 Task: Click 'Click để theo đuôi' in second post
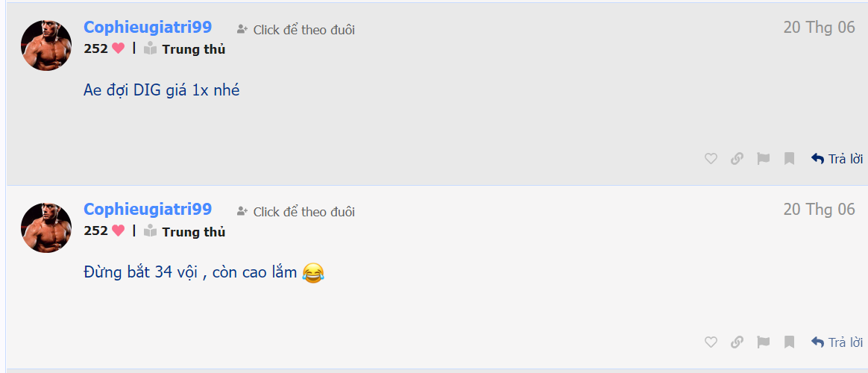coord(296,212)
